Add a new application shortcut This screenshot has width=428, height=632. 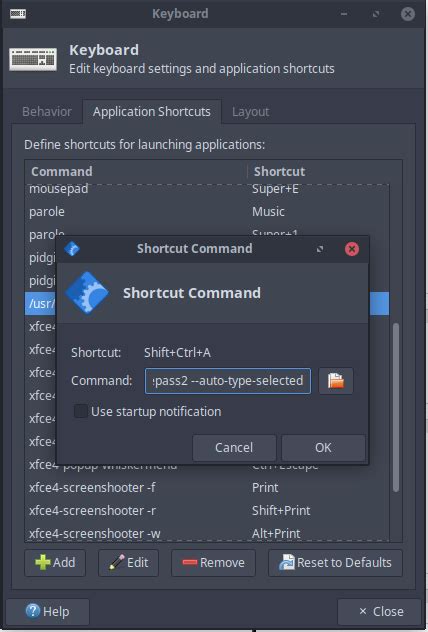coord(55,562)
